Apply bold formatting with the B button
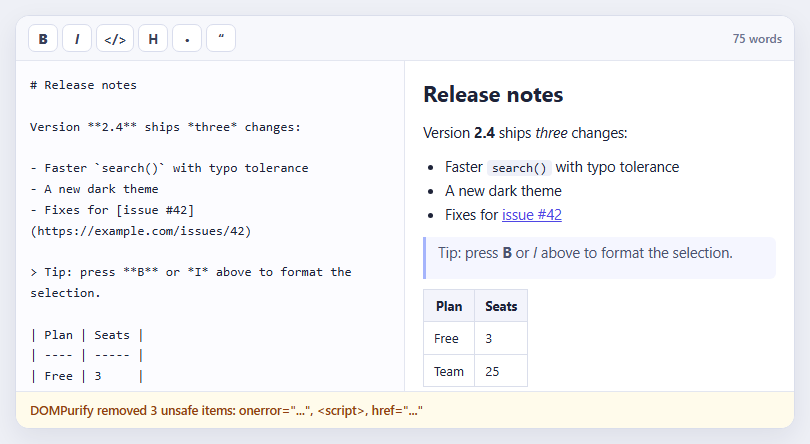810x444 pixels. tap(43, 39)
